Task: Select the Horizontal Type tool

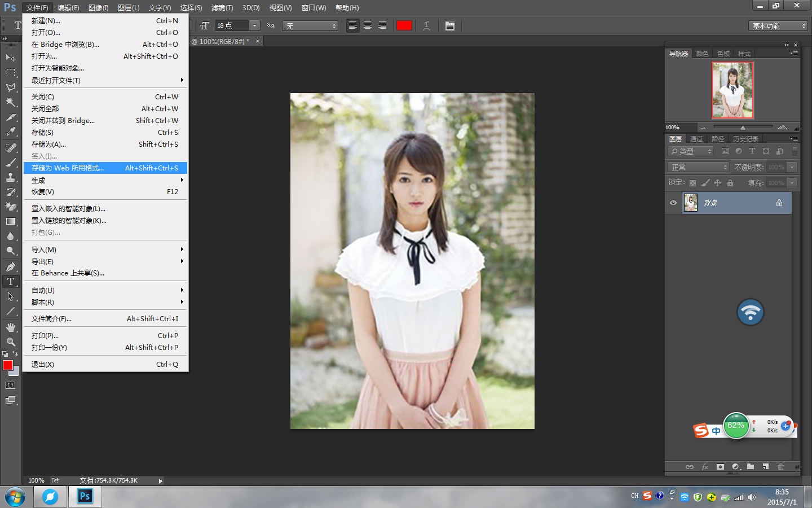Action: [x=11, y=281]
